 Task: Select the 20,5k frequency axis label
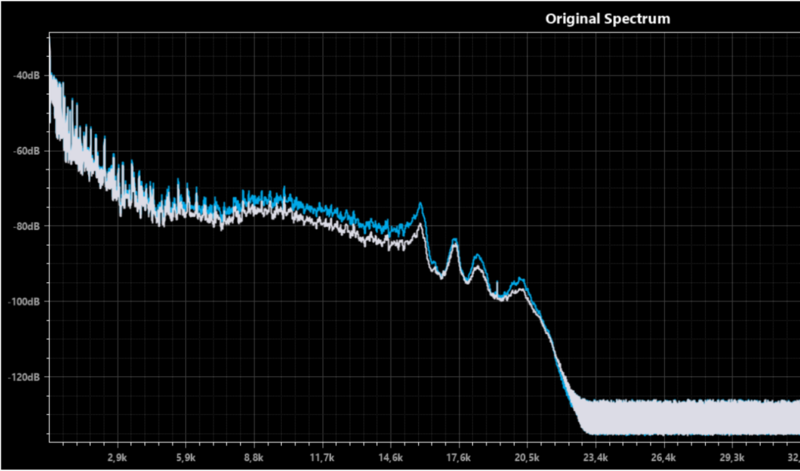pyautogui.click(x=527, y=457)
